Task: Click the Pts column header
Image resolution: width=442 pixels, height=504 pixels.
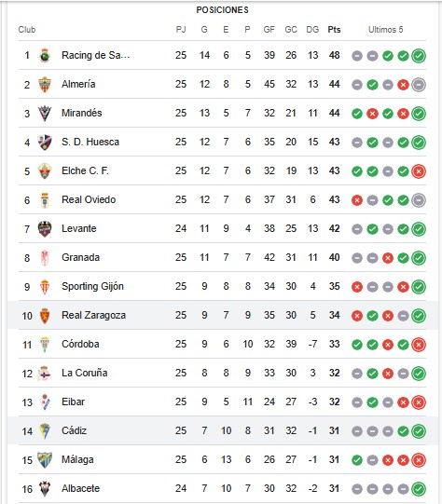Action: [x=334, y=30]
